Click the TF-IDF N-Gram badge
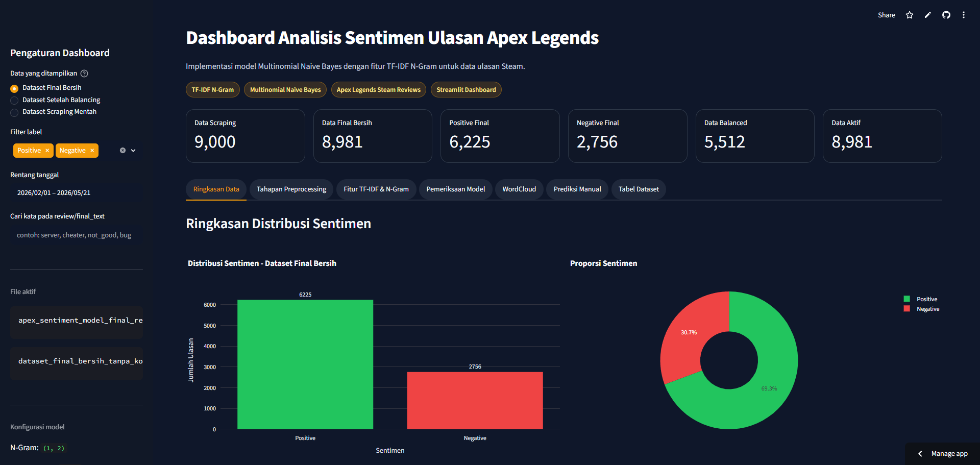 pos(213,90)
